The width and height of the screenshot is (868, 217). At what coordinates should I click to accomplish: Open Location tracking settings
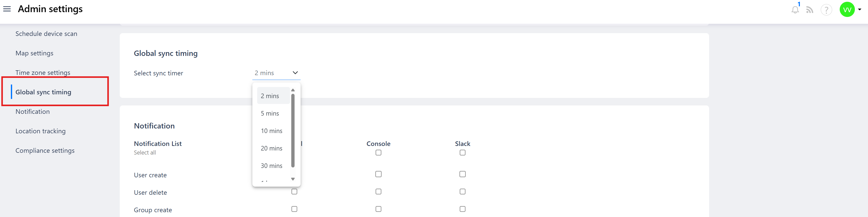(40, 131)
